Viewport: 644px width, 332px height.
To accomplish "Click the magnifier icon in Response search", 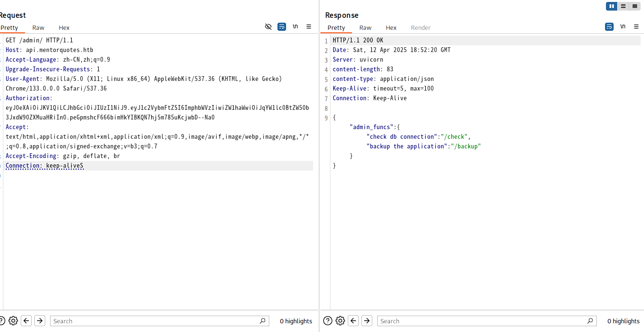I will [590, 321].
